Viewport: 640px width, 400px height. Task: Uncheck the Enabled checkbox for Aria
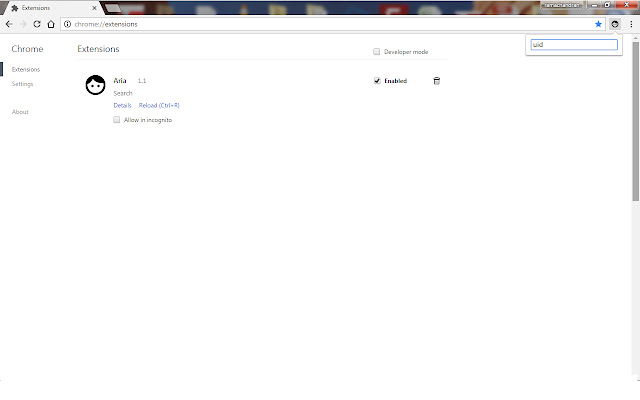377,81
